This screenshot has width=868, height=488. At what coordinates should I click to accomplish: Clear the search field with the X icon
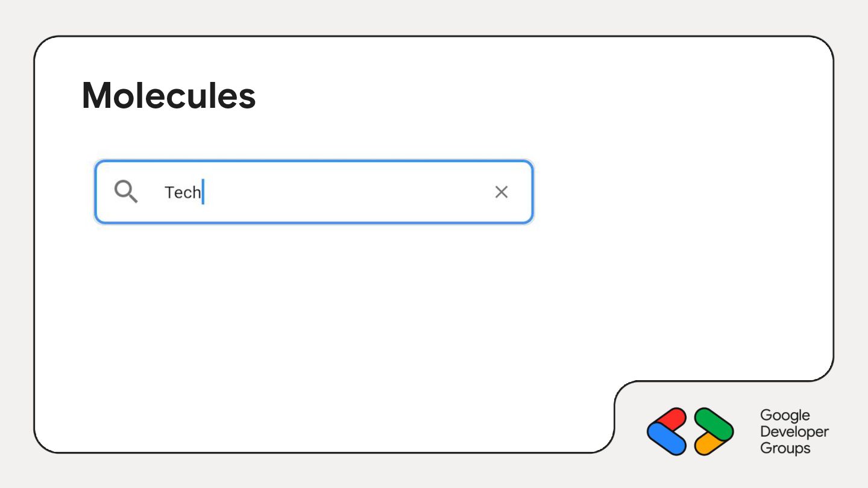tap(502, 192)
